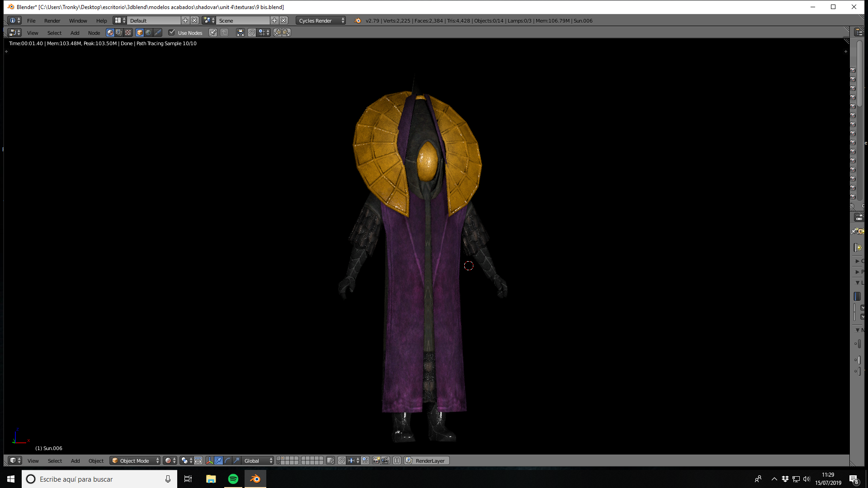Open the Cycles Render engine dropdown
Screen dimensions: 868x488
(321, 20)
